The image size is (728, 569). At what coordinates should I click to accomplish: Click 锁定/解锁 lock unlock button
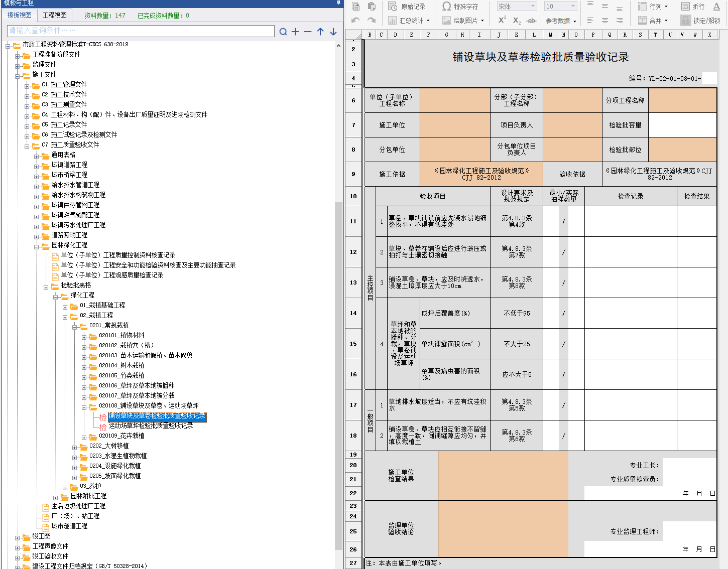tap(700, 21)
